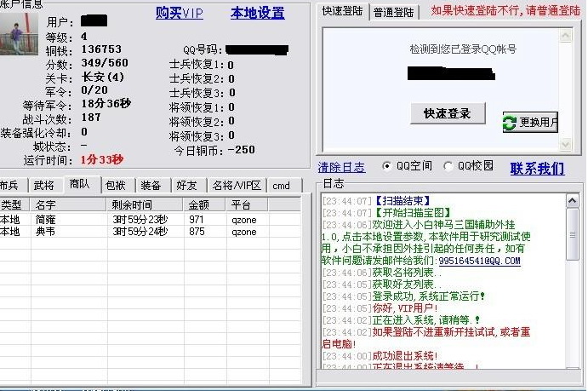
Task: Click the log scrollbar up arrow
Action: 572,202
